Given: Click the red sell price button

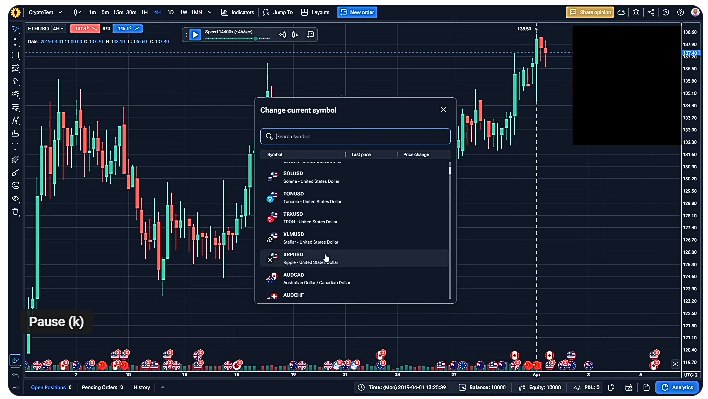Looking at the screenshot, I should (x=84, y=28).
